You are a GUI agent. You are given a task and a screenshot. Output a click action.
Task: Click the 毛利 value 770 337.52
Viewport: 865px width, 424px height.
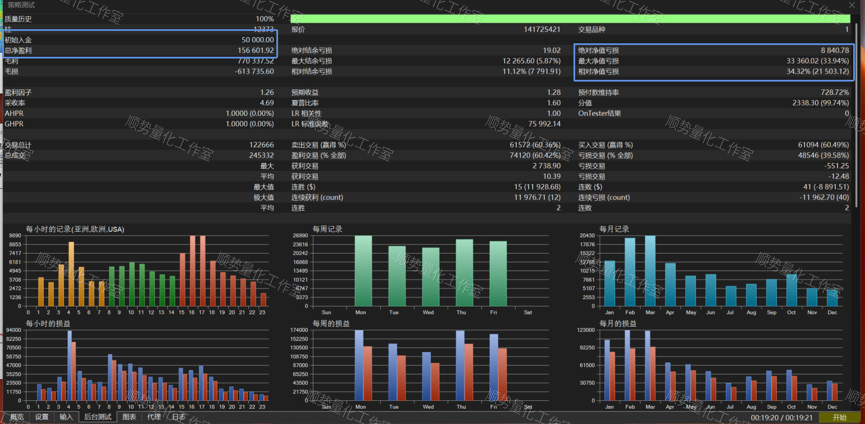[x=255, y=61]
